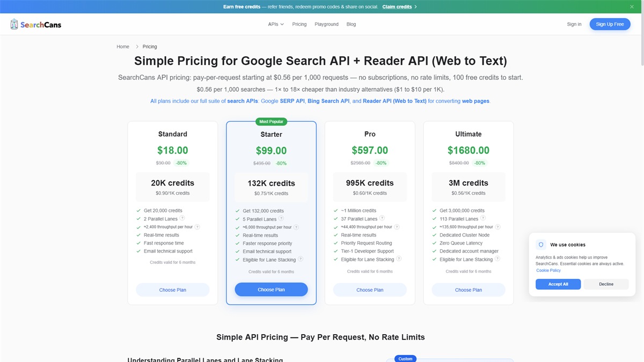Click help icon beside 5 Parallel Lanes

click(281, 219)
